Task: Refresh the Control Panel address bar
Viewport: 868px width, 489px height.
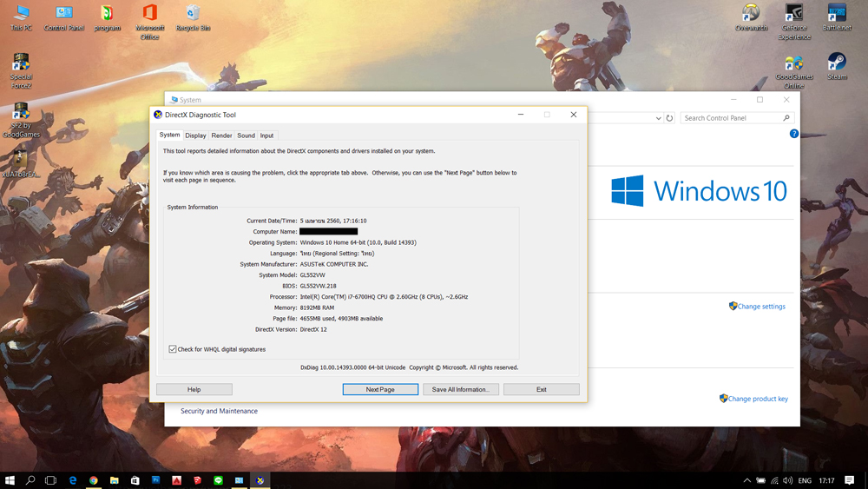Action: [x=669, y=118]
